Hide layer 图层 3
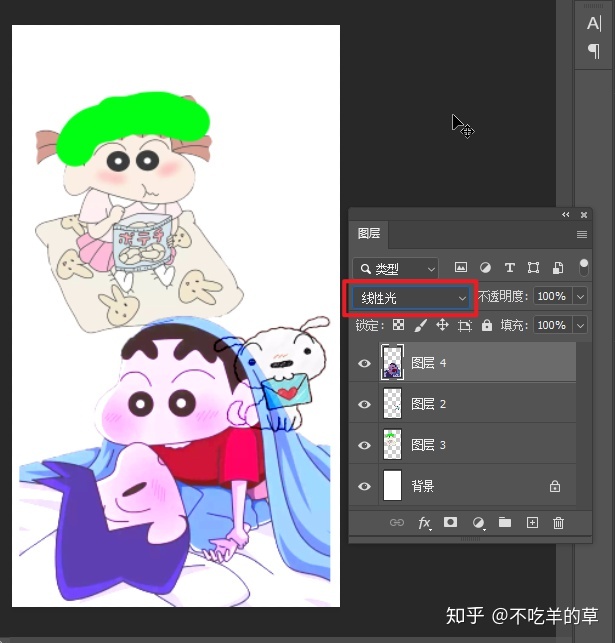 364,445
